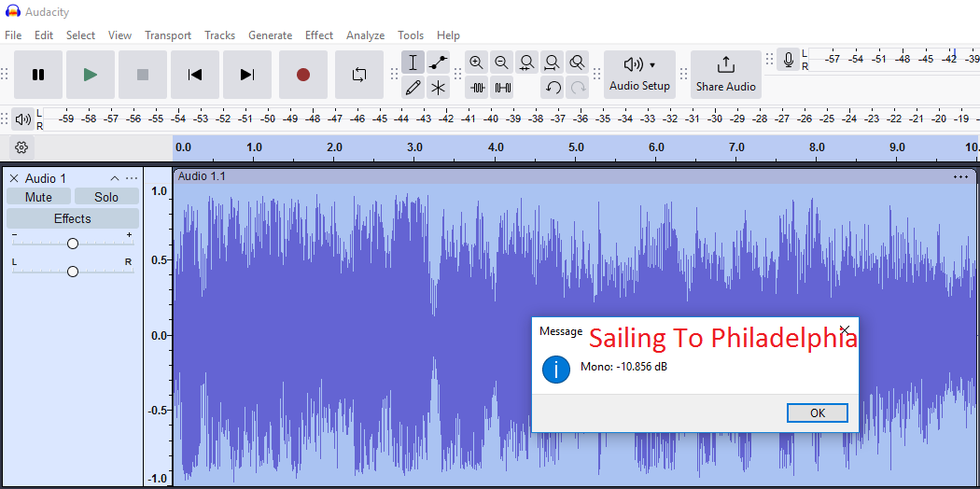Screen dimensions: 980x489
Task: Open the View menu
Action: click(x=119, y=35)
